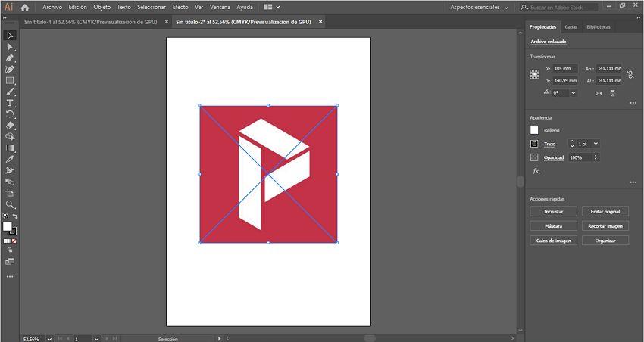Select the Selection (black arrow) tool

point(10,36)
